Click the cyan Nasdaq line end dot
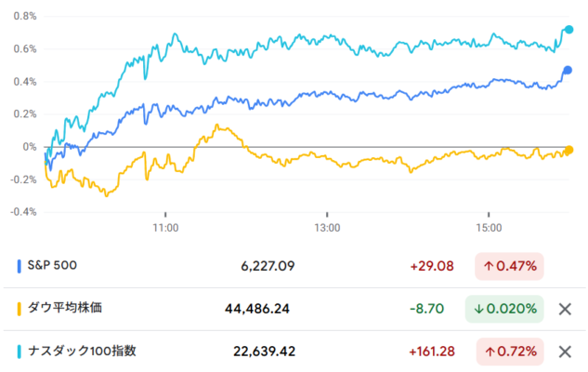This screenshot has height=372, width=588. point(568,30)
